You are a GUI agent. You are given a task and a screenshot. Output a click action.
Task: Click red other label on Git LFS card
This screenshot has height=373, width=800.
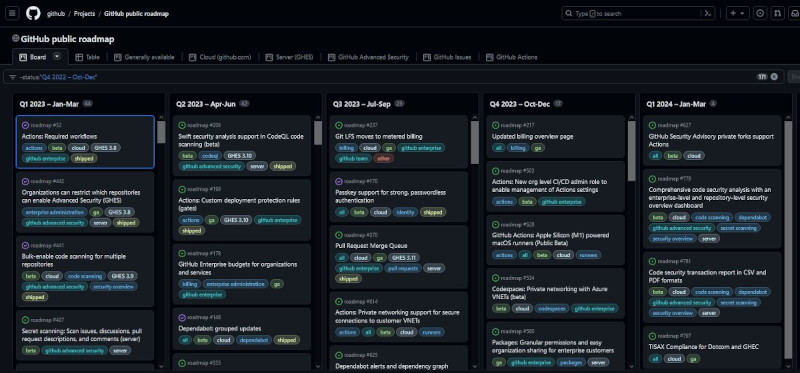tap(383, 159)
